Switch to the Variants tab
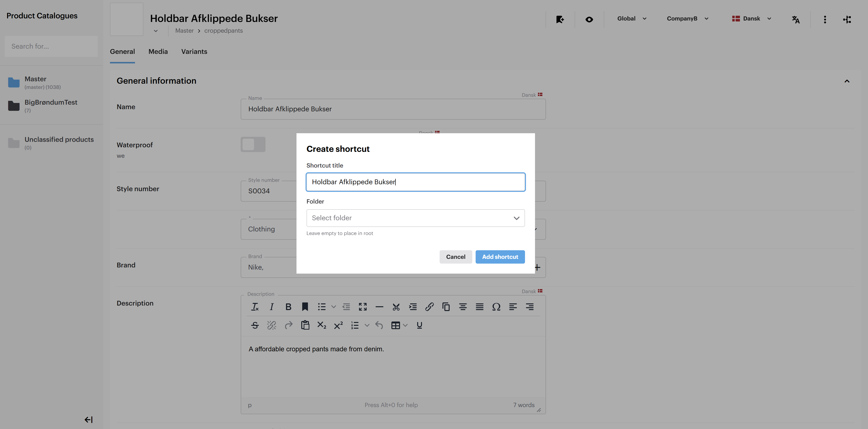Viewport: 868px width, 429px height. tap(194, 51)
